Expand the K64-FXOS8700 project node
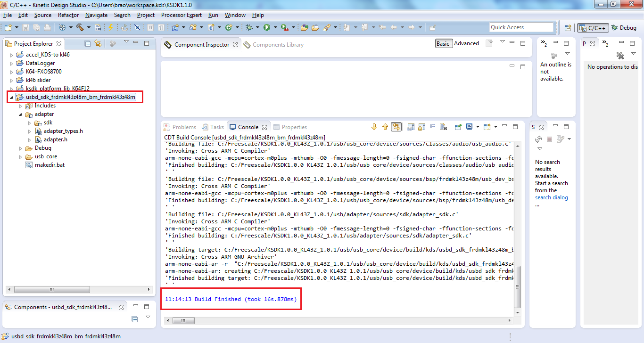Image resolution: width=644 pixels, height=343 pixels. click(12, 72)
